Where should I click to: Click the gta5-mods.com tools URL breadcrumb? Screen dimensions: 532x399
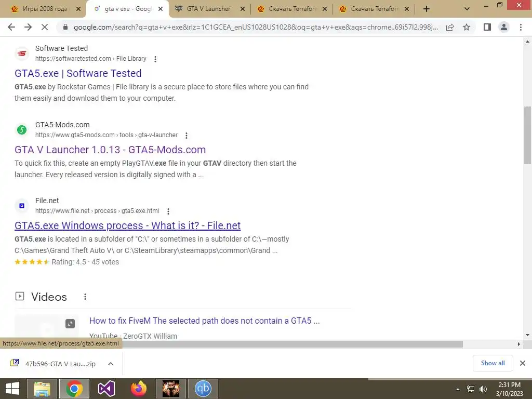click(x=106, y=135)
